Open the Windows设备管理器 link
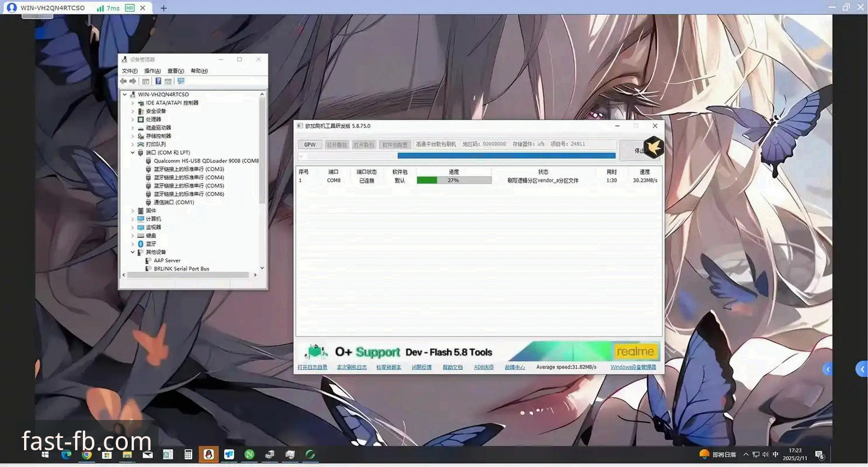The width and height of the screenshot is (868, 467). (633, 367)
